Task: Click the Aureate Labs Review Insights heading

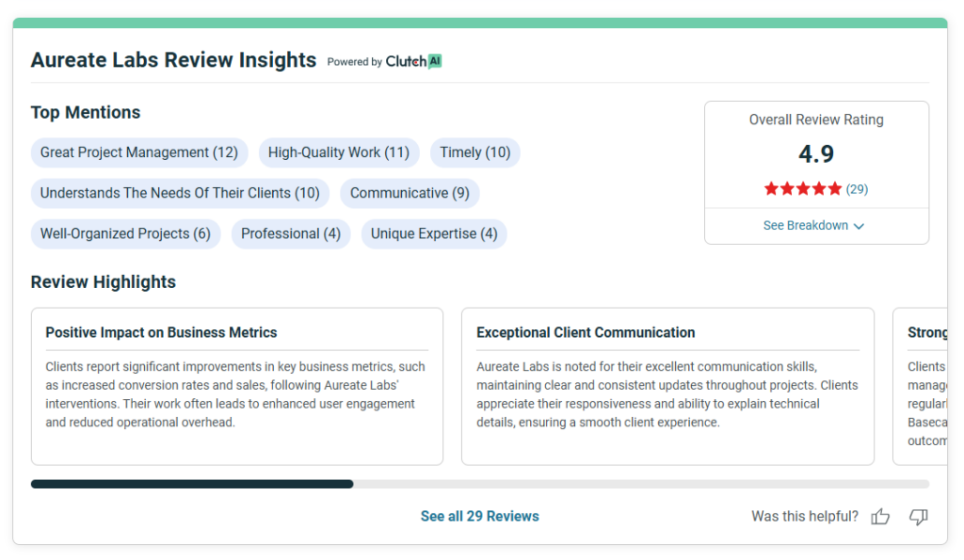Action: pyautogui.click(x=173, y=60)
